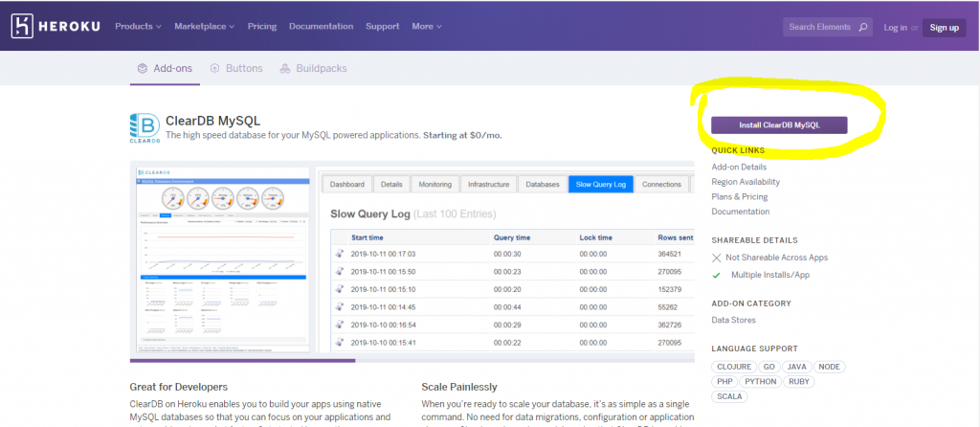This screenshot has width=980, height=427.
Task: Open the Support nav item
Action: coord(383,26)
